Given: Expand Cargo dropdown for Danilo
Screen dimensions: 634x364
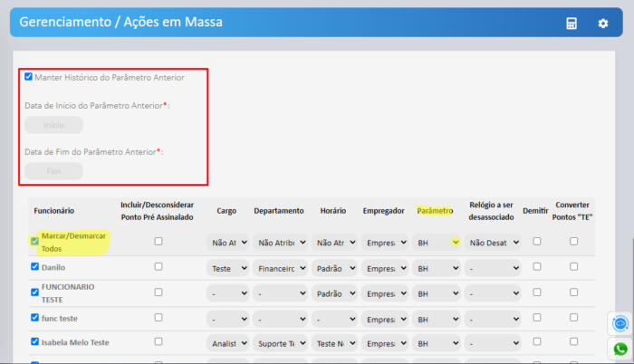Looking at the screenshot, I should (x=227, y=268).
